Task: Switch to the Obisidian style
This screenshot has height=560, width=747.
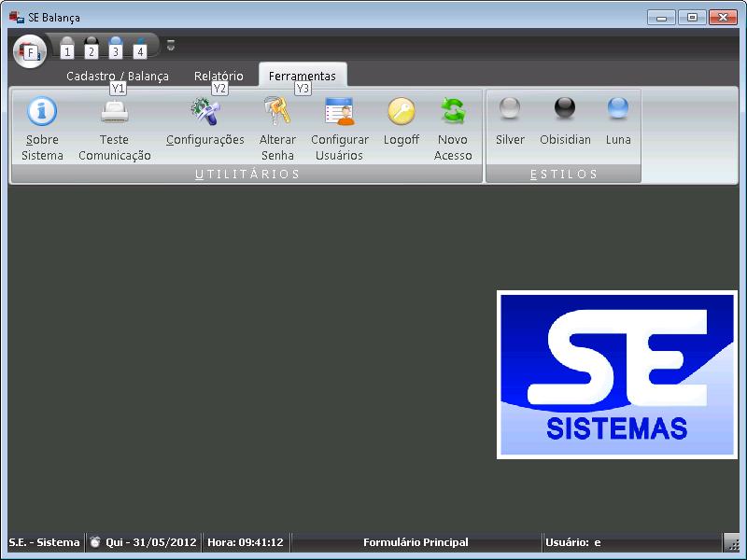Action: (x=565, y=110)
